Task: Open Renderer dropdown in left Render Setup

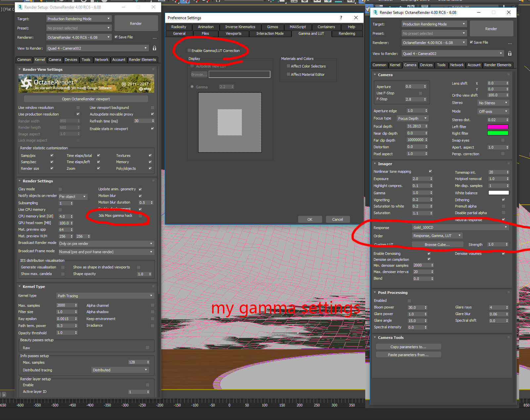Action: 79,37
